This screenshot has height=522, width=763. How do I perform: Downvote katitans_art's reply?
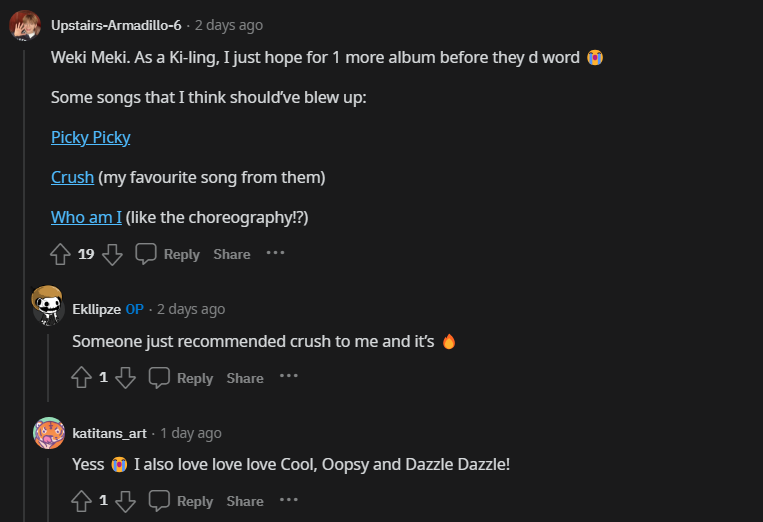pos(125,501)
